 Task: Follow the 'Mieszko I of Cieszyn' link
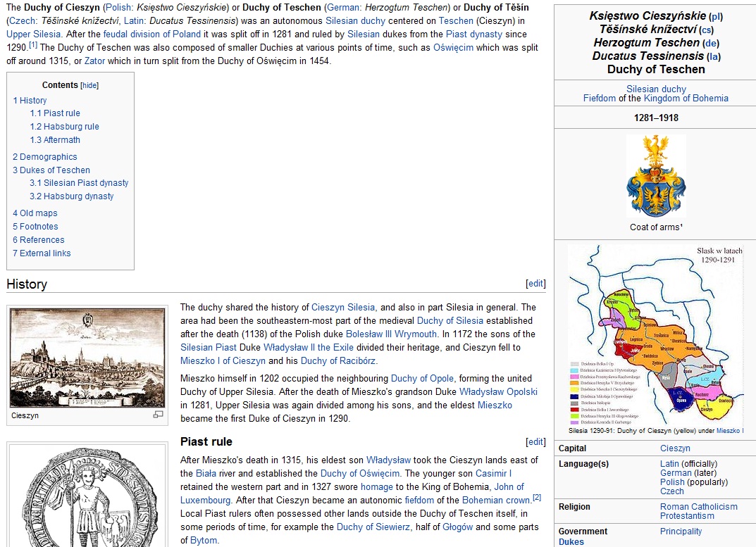(223, 361)
